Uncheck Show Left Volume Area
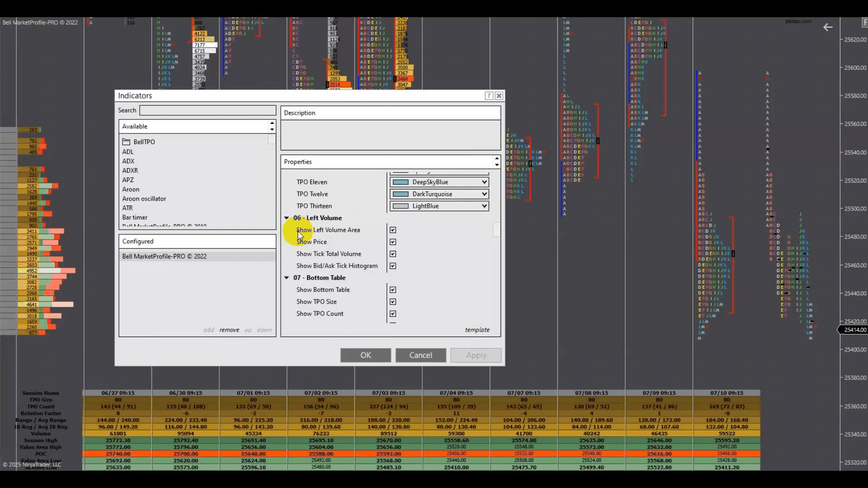 [393, 230]
